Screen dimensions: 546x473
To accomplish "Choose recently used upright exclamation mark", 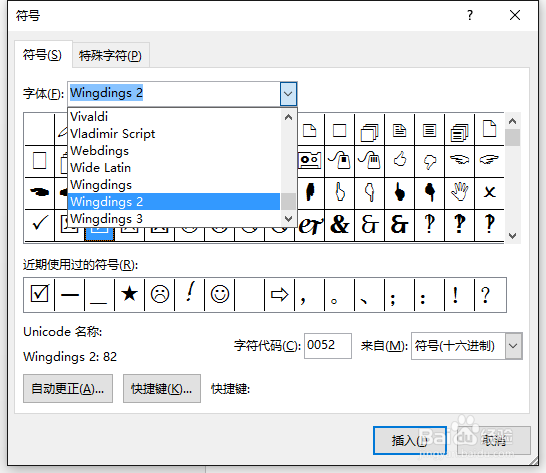I will pos(459,295).
